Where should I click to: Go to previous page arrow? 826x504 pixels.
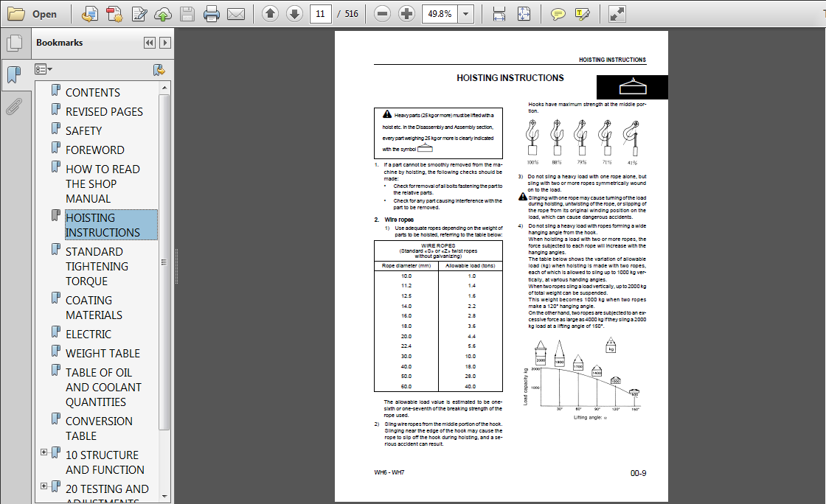click(x=270, y=14)
